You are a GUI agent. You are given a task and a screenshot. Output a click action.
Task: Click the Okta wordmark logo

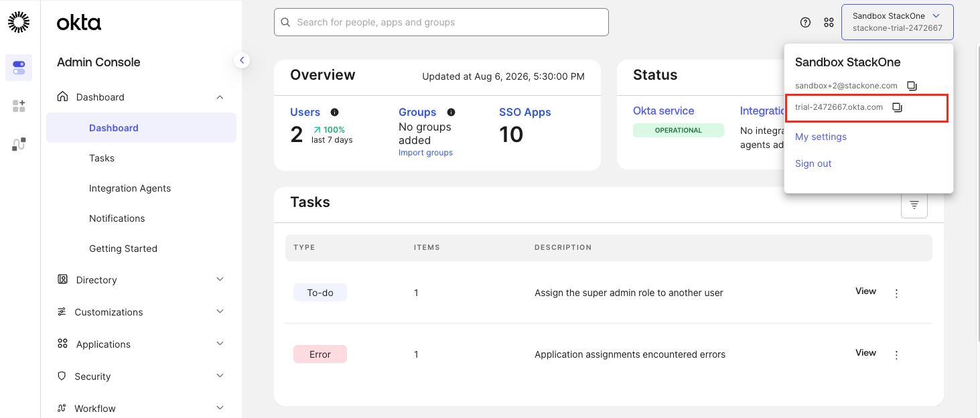(x=79, y=23)
